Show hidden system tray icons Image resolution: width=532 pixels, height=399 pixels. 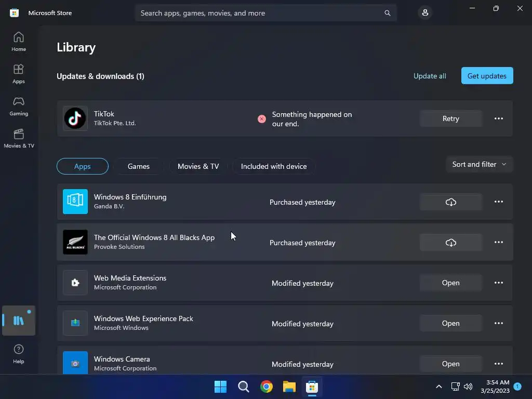(x=438, y=387)
